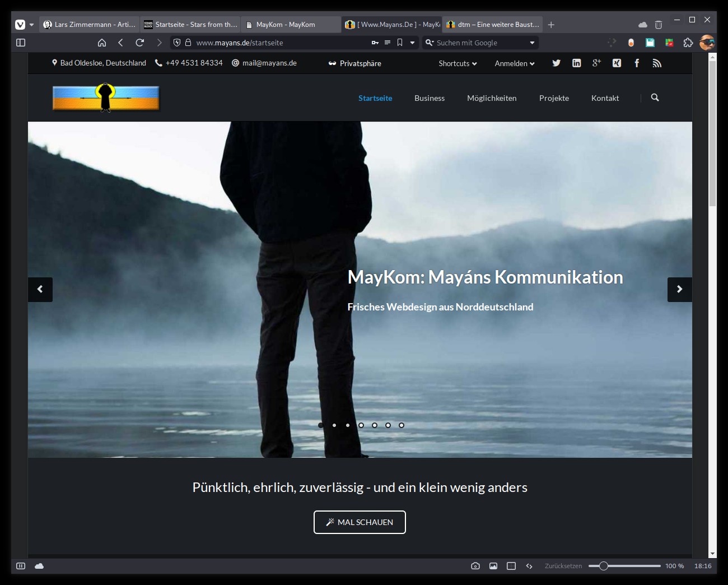Click the green floppy disk extension icon
Image resolution: width=728 pixels, height=585 pixels.
[650, 43]
